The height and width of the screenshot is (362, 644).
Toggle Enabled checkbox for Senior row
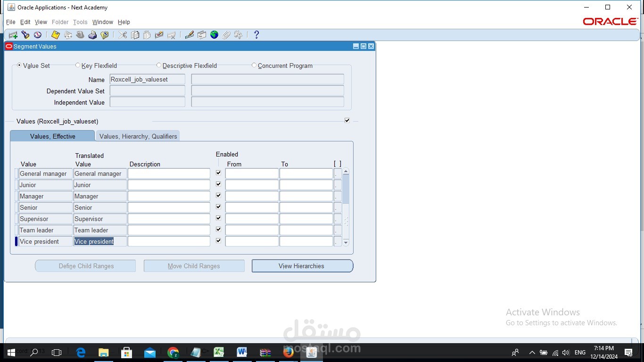[218, 207]
